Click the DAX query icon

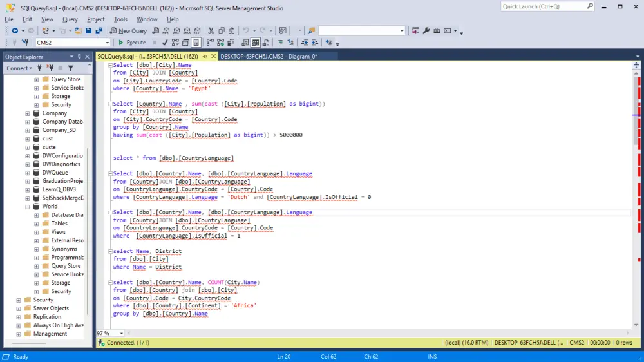(197, 31)
